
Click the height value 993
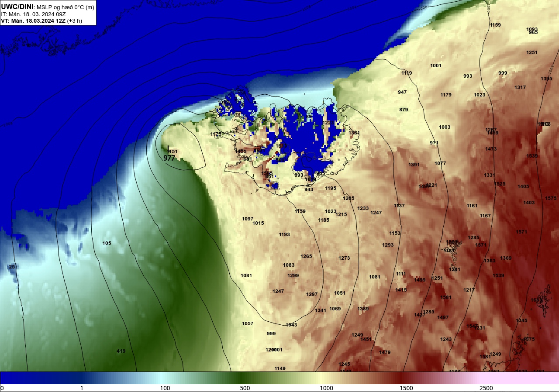point(468,76)
